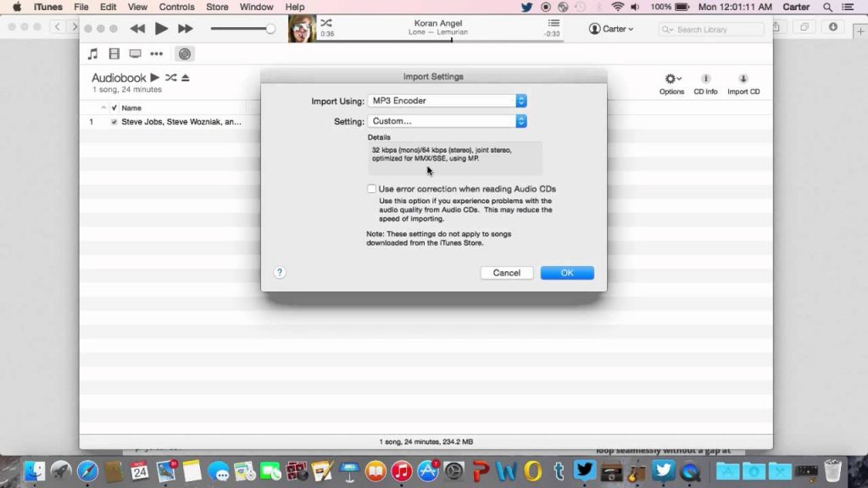Viewport: 868px width, 488px height.
Task: Click the CD disc icon in sidebar
Action: (x=186, y=54)
